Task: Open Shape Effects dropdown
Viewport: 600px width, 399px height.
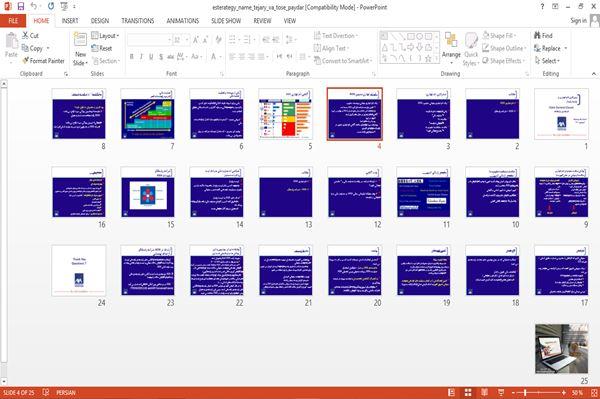Action: click(504, 61)
